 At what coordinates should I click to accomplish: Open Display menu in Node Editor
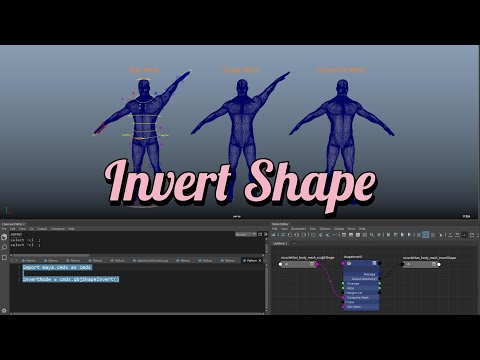339,229
